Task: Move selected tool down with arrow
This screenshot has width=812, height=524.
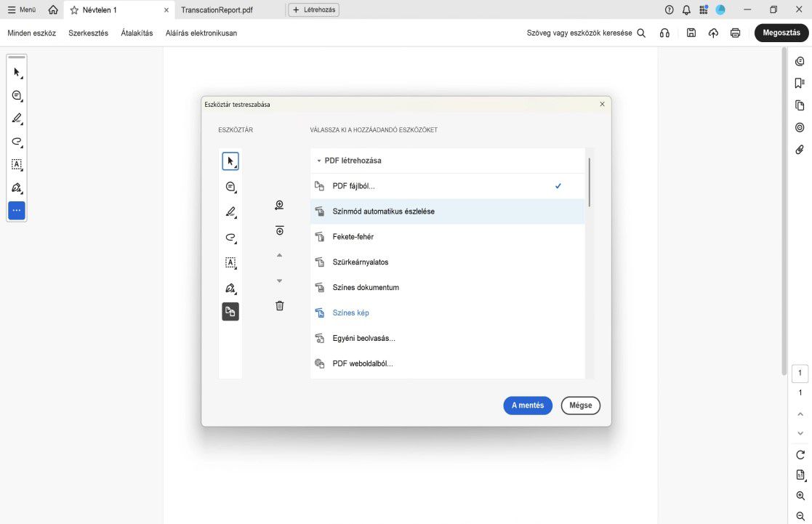Action: tap(280, 281)
